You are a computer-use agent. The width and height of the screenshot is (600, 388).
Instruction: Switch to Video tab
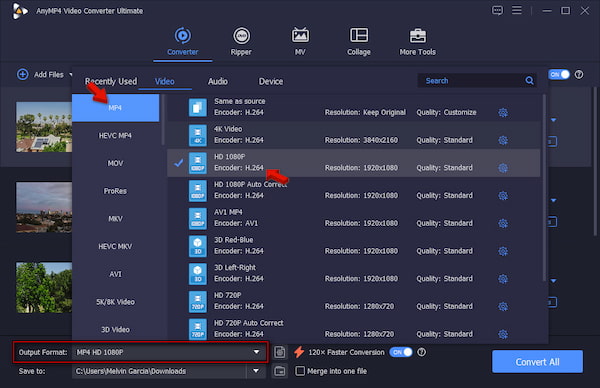tap(165, 81)
